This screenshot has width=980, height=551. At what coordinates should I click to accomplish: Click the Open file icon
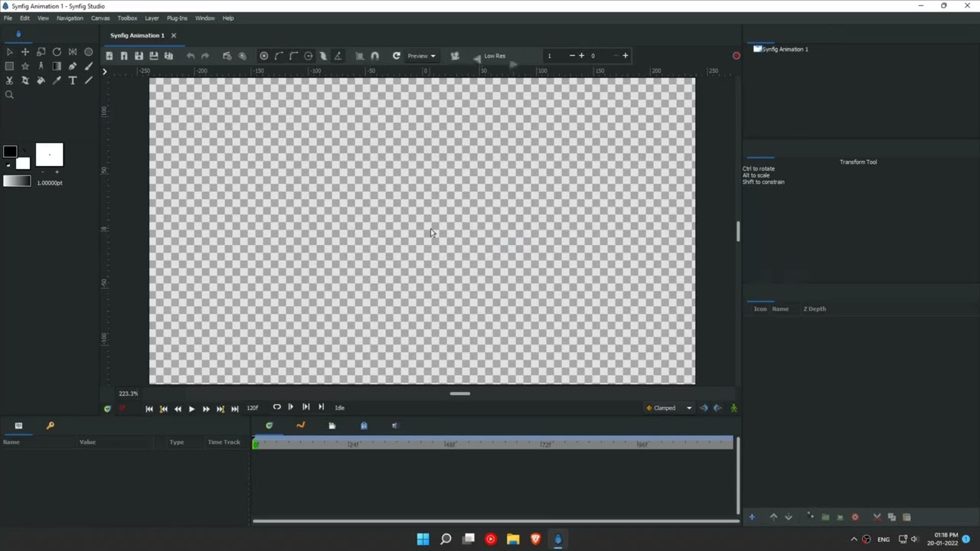tap(124, 56)
